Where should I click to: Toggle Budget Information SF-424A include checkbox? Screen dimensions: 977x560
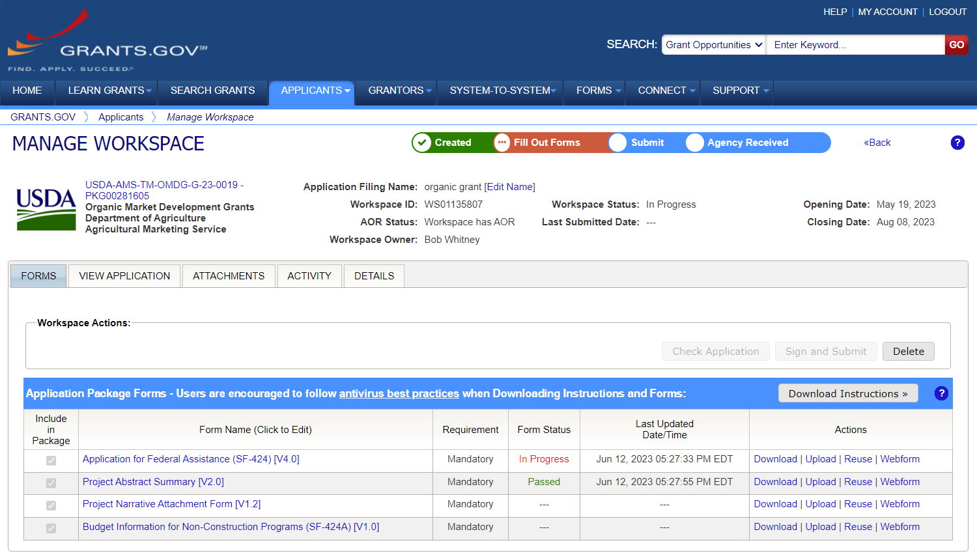(x=51, y=528)
